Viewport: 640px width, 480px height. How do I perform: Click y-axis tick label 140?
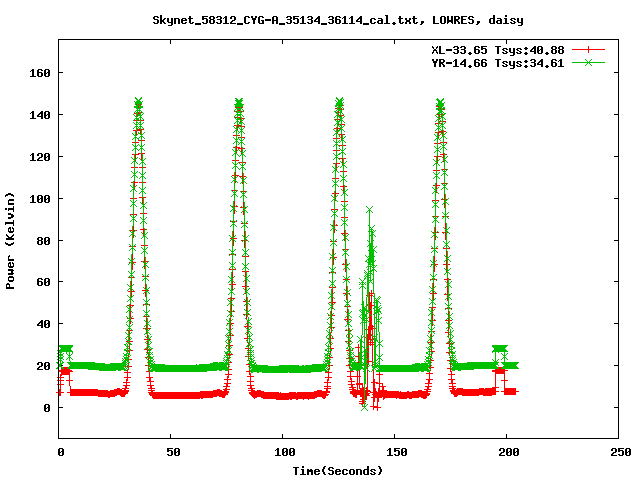(40, 115)
